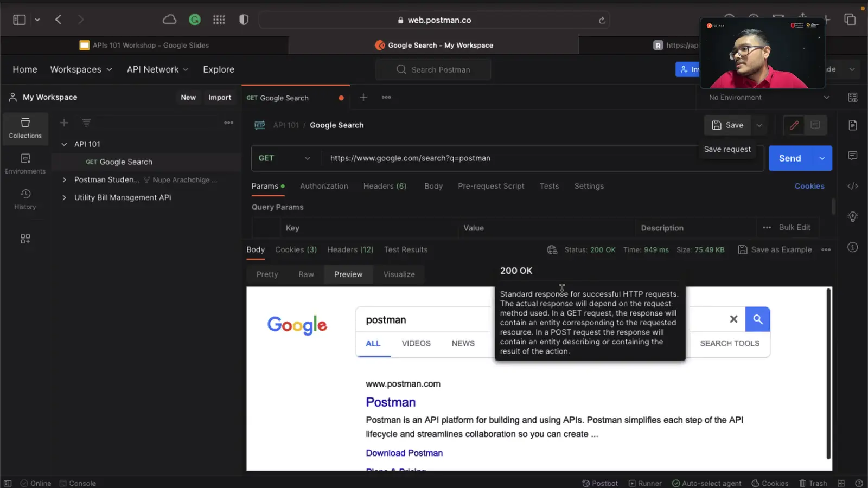The width and height of the screenshot is (868, 488).
Task: Open the History sidebar panel
Action: [x=25, y=200]
